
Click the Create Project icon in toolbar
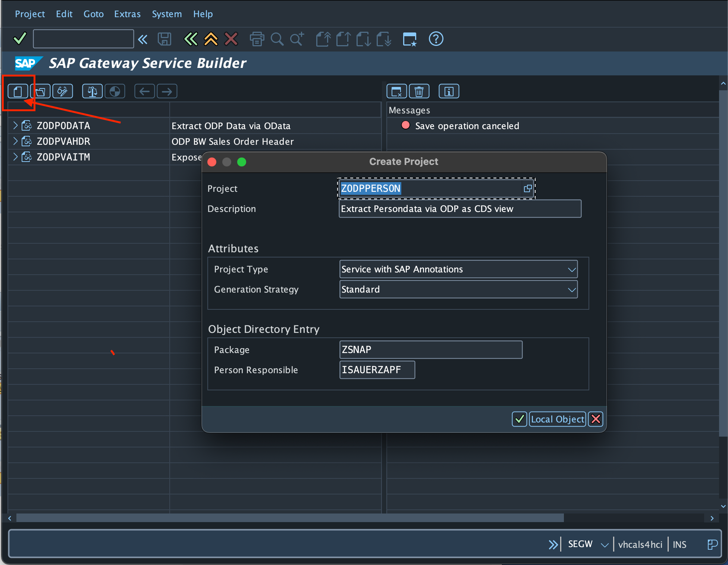click(x=18, y=91)
